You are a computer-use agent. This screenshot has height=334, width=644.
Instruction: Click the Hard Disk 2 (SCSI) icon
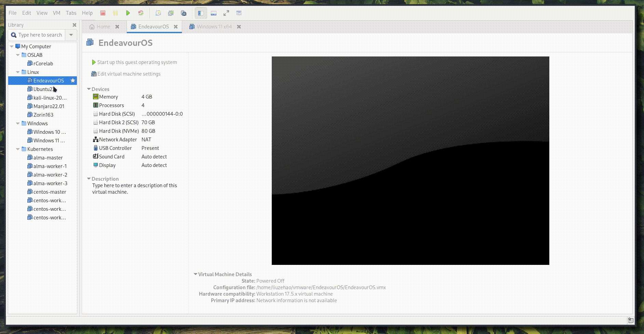[96, 123]
